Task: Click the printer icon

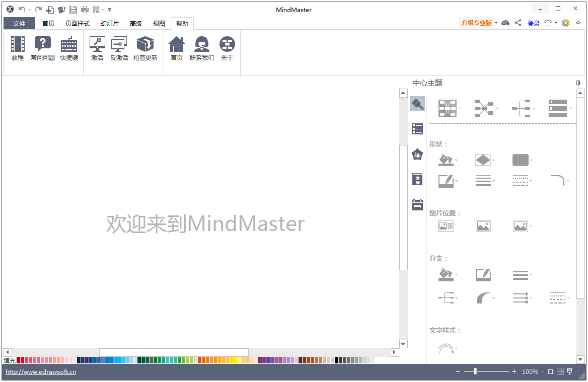Action: click(x=85, y=10)
